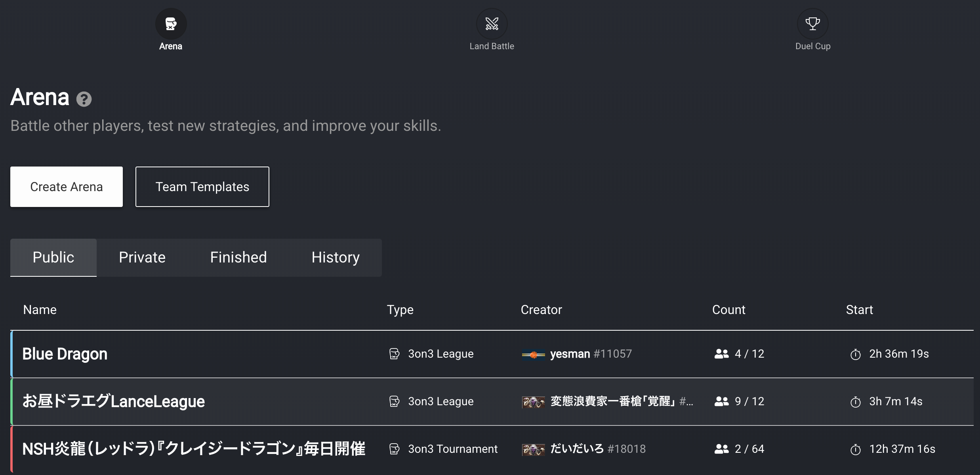Click the stopwatch icon next to 12h 37m 16s
The image size is (980, 475).
(856, 449)
